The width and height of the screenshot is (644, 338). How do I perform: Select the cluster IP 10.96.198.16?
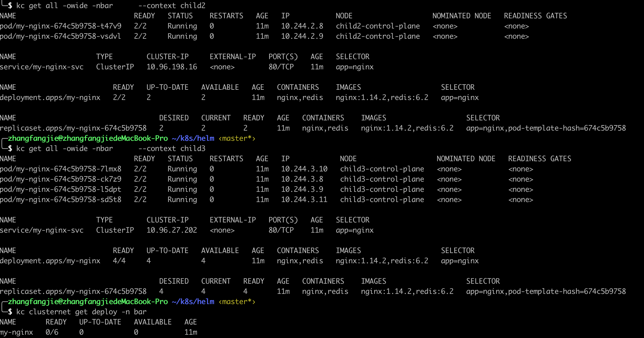(172, 67)
